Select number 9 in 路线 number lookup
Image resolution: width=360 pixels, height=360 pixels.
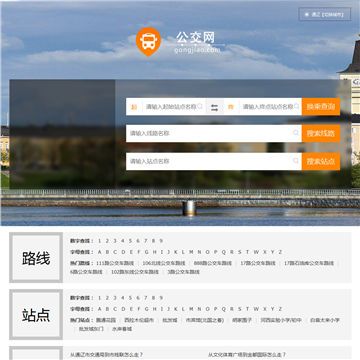[161, 241]
